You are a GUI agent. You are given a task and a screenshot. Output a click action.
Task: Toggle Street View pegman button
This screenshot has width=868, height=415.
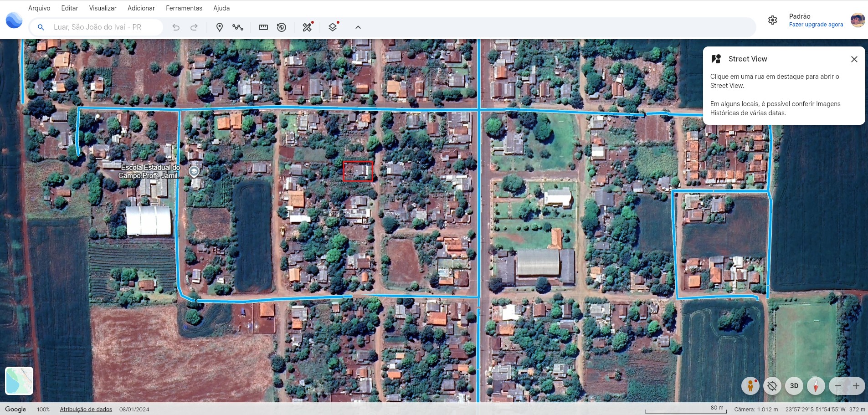coord(750,386)
